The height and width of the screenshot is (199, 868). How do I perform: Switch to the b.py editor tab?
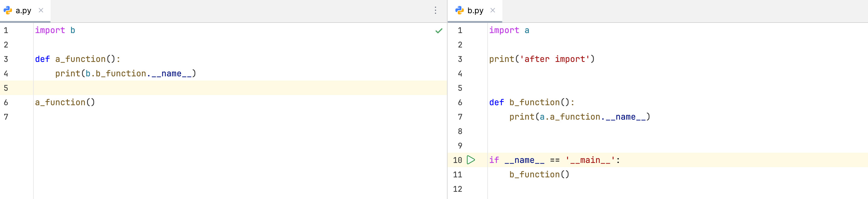(475, 11)
